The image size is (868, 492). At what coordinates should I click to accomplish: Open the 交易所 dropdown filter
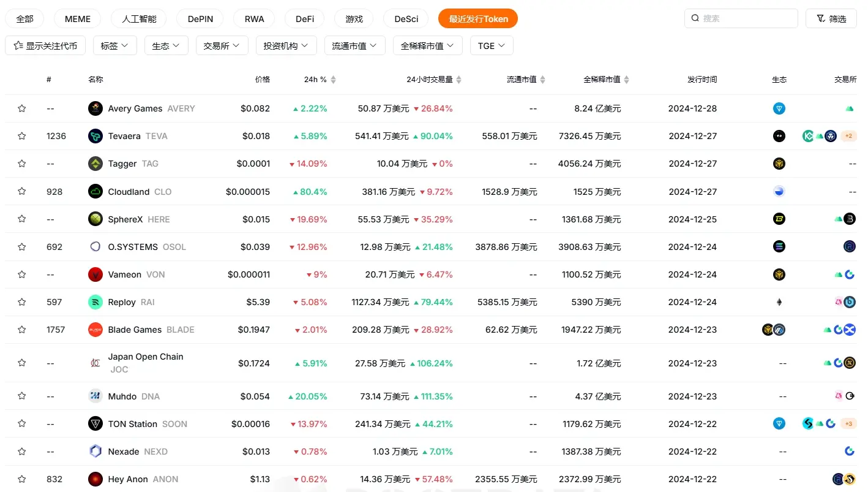(x=222, y=46)
